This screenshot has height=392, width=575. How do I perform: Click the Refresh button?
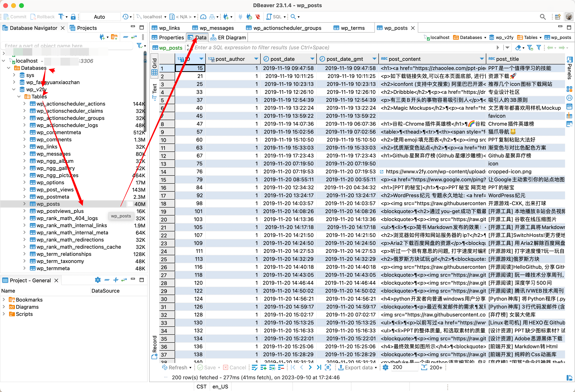coord(175,368)
